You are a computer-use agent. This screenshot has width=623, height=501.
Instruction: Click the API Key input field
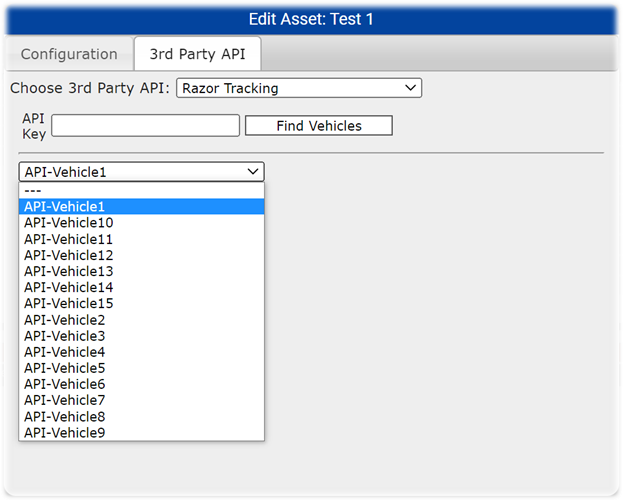[145, 126]
